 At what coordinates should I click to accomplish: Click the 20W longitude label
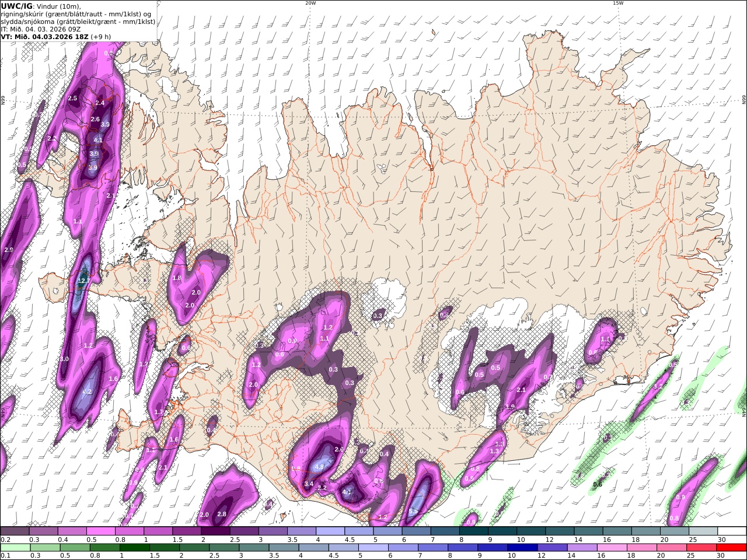coord(310,3)
